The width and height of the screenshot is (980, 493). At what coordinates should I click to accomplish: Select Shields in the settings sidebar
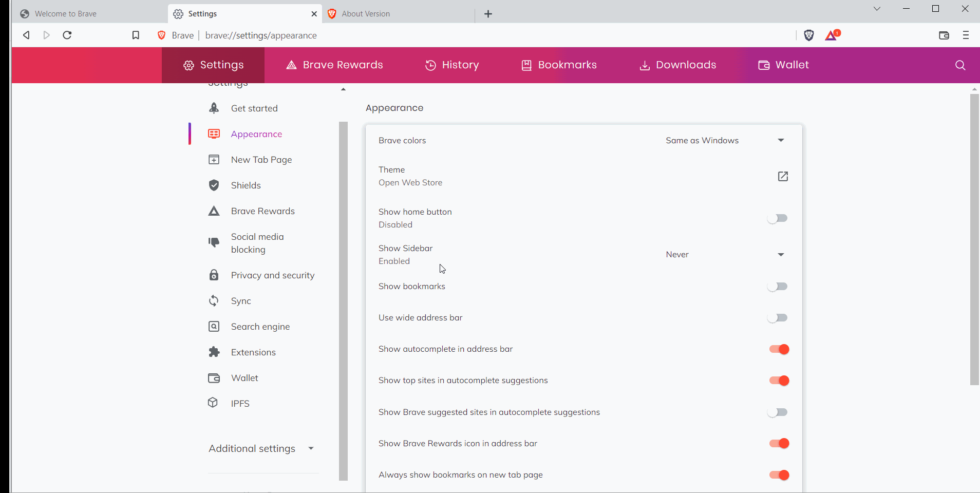pos(247,185)
